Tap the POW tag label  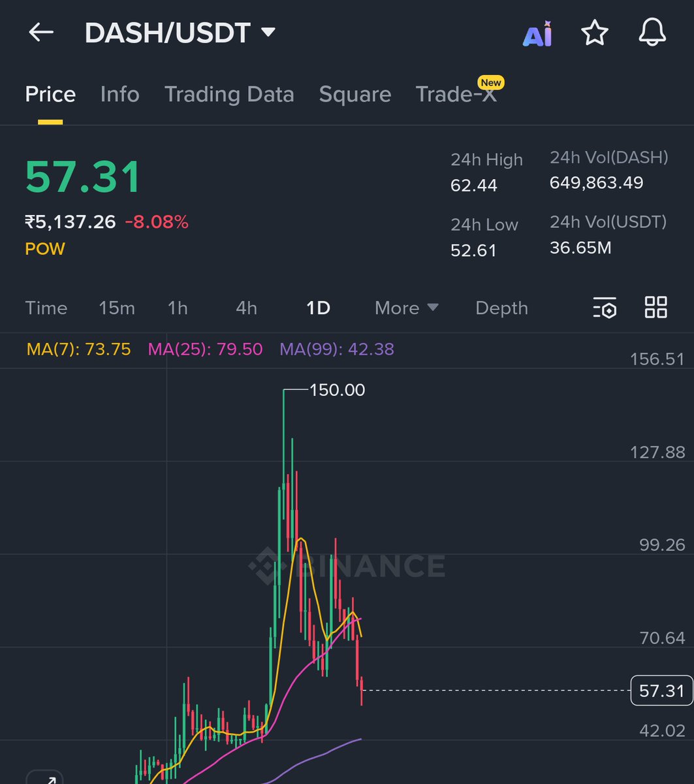point(45,249)
